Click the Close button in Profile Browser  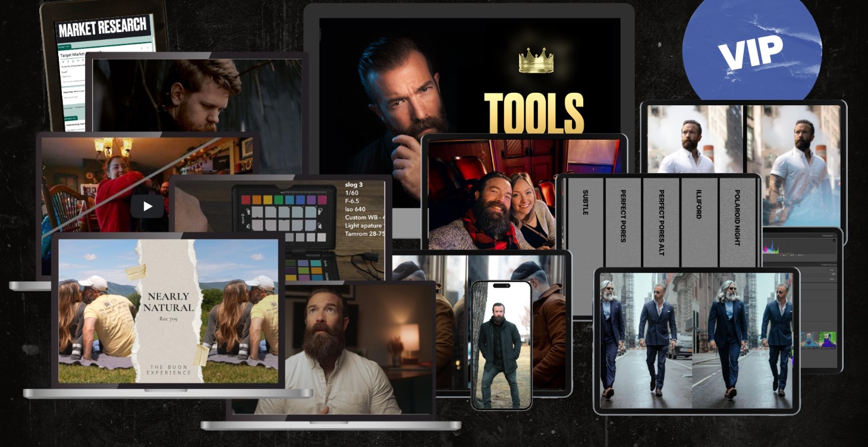[832, 269]
